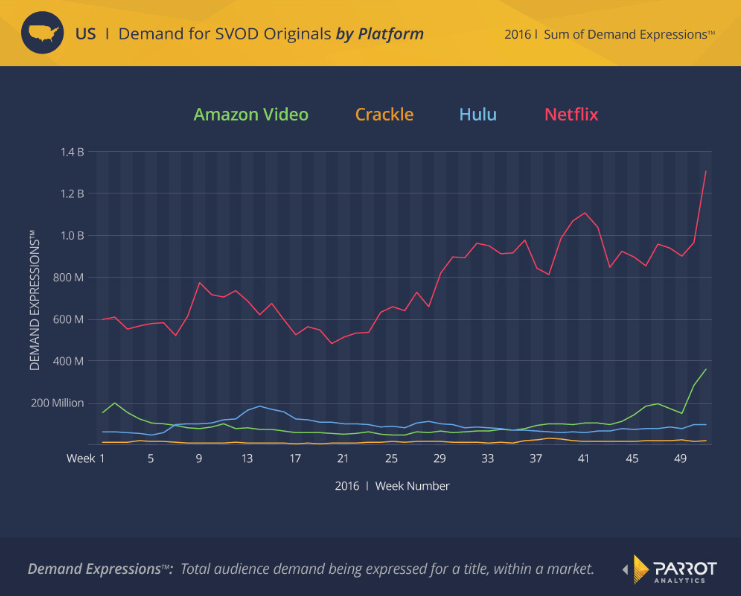Click the 1.4 B axis label

click(x=72, y=152)
